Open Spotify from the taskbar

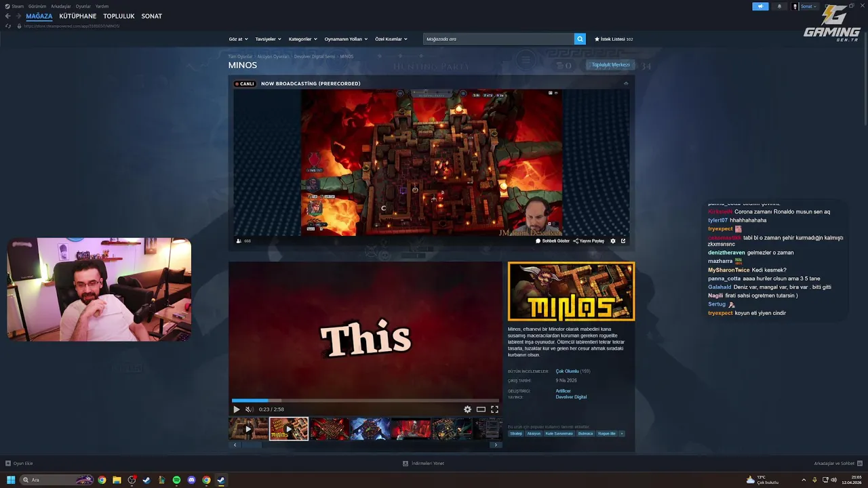coord(176,480)
